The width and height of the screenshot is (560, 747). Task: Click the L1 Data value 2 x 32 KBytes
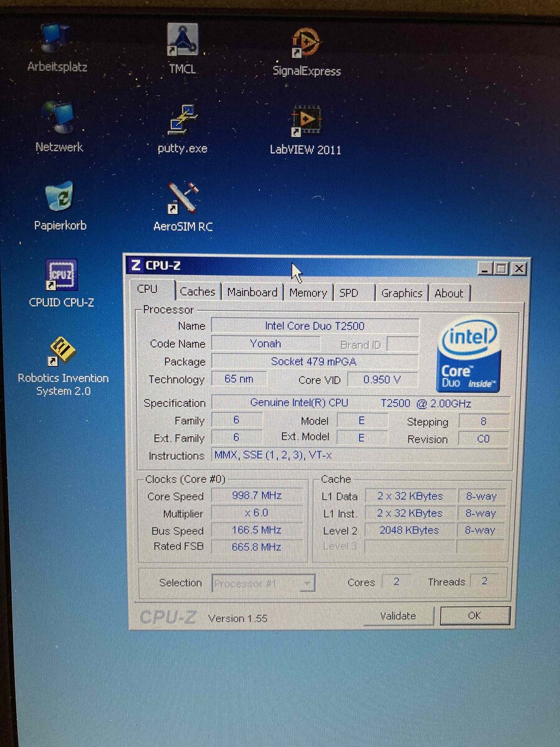point(410,496)
